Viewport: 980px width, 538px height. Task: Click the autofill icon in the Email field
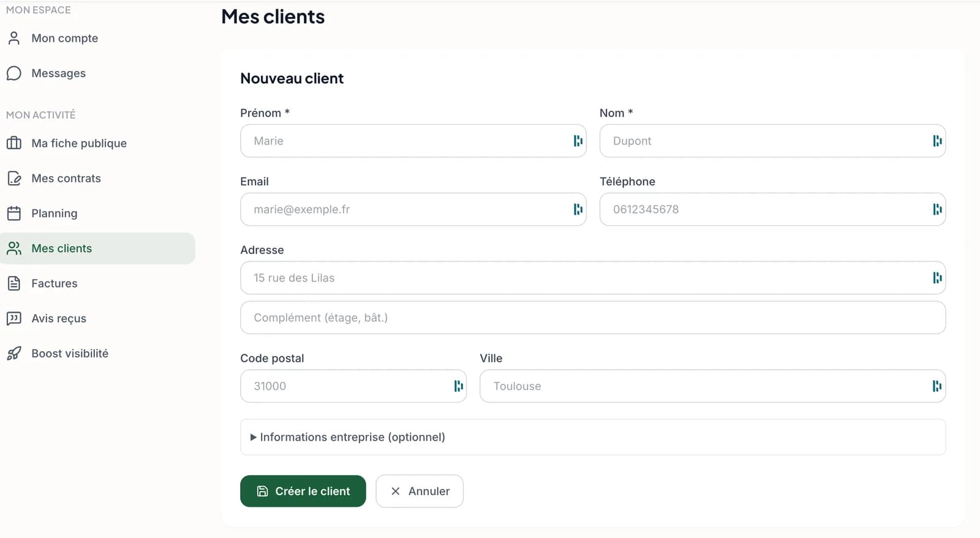(x=578, y=209)
